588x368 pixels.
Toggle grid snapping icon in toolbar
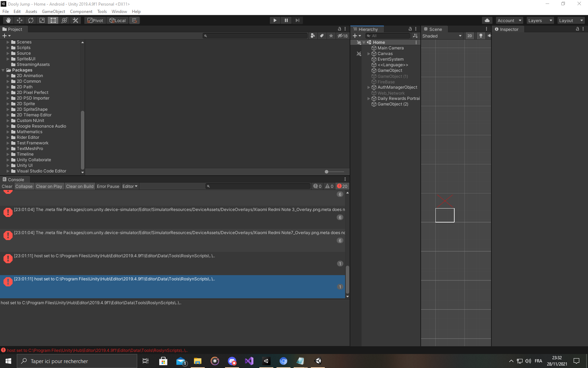tap(134, 20)
